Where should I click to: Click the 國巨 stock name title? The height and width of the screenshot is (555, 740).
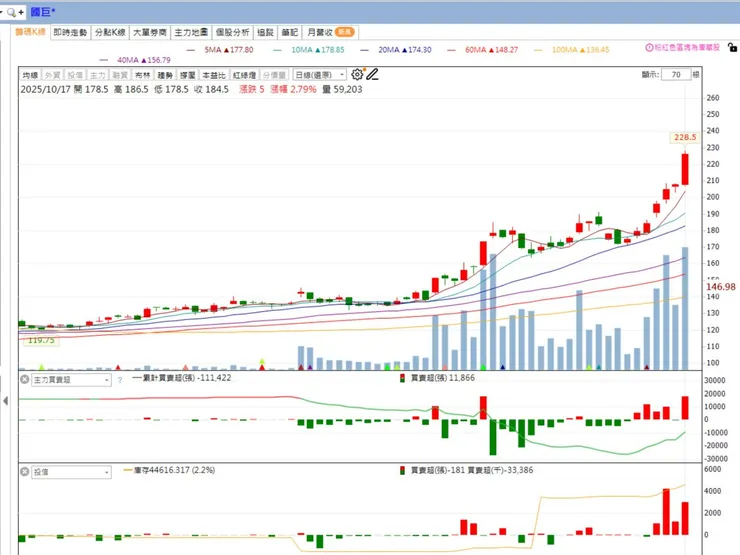pyautogui.click(x=42, y=12)
